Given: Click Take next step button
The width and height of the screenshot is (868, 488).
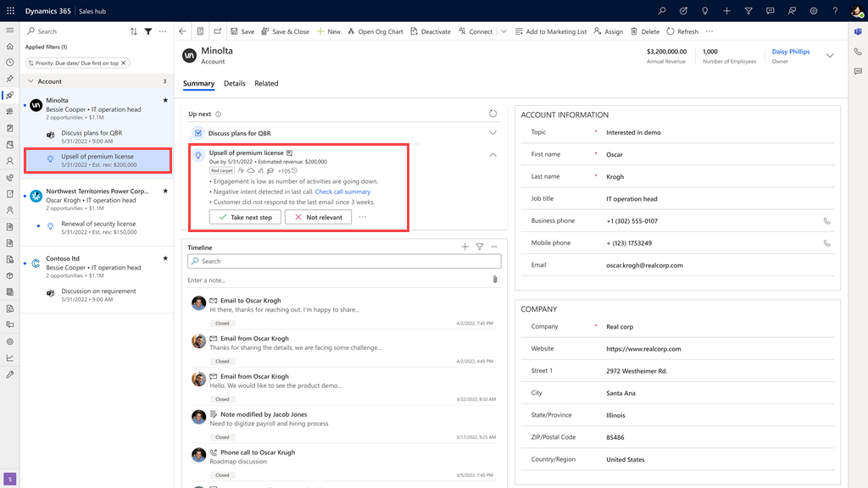Looking at the screenshot, I should click(245, 218).
